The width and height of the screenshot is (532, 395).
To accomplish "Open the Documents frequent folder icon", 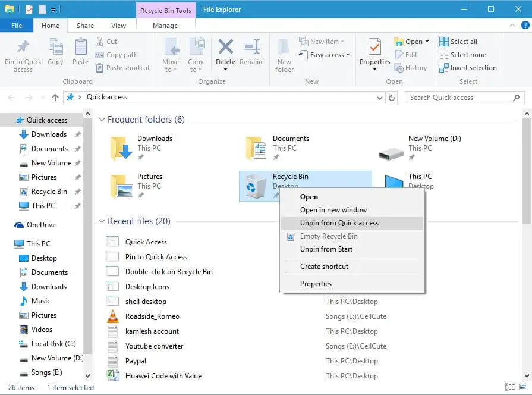I will (257, 148).
